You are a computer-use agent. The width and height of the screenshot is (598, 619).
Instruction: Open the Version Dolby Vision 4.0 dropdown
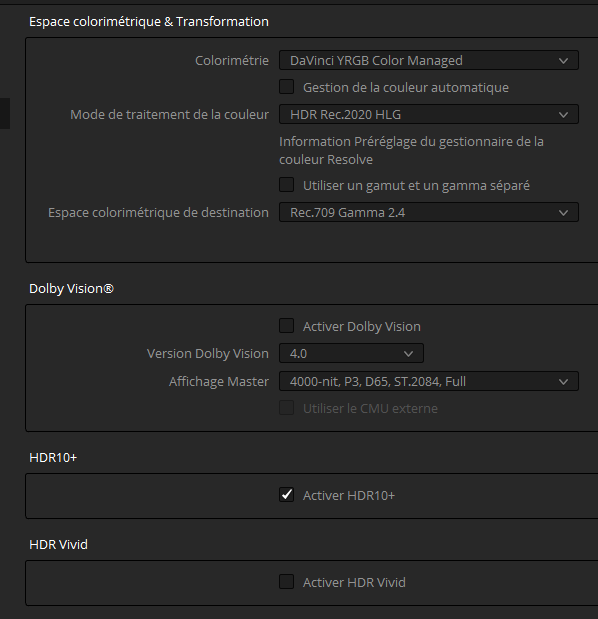(x=351, y=353)
